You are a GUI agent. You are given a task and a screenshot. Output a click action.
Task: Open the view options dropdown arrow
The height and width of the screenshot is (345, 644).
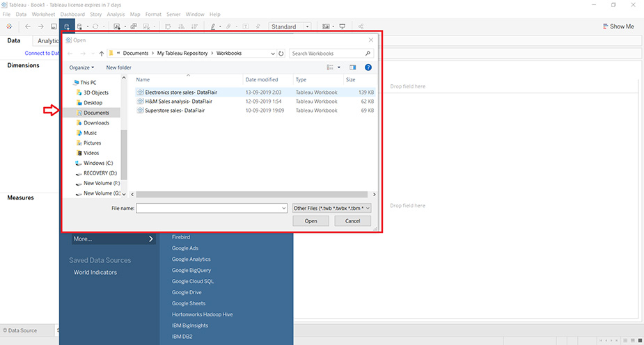339,67
